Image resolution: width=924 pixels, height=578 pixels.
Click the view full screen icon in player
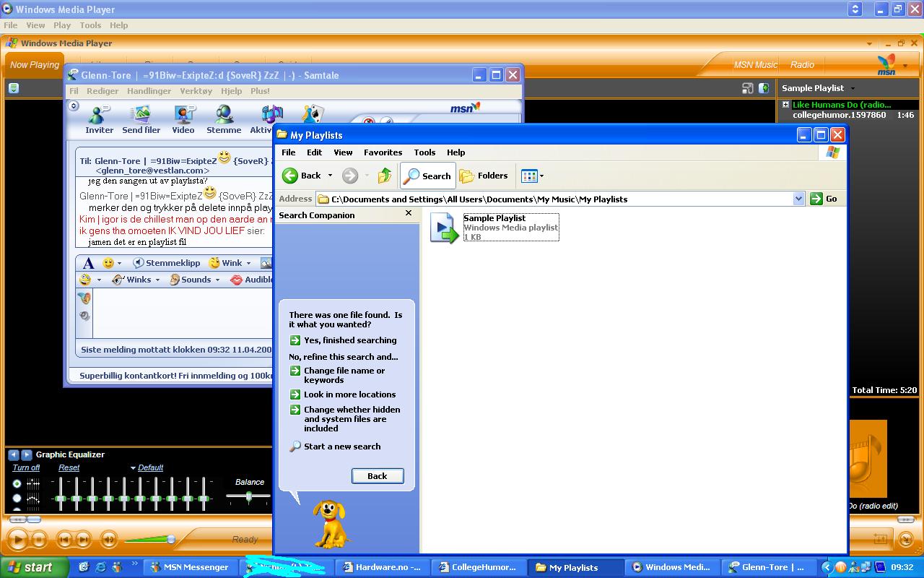(x=748, y=88)
